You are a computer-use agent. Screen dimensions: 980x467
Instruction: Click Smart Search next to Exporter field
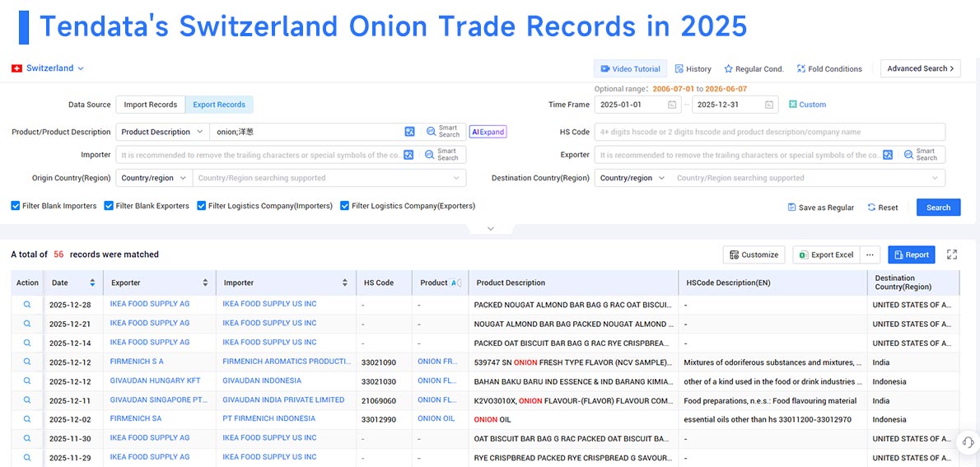coord(921,154)
